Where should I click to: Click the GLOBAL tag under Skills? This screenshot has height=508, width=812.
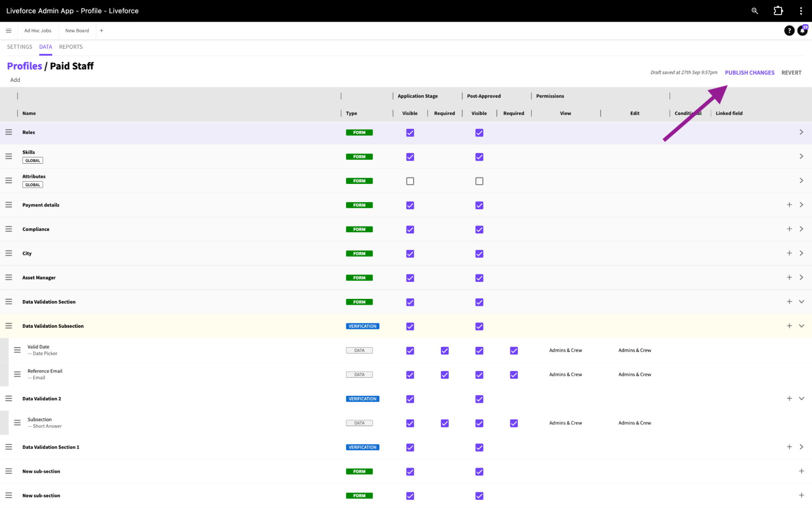32,160
